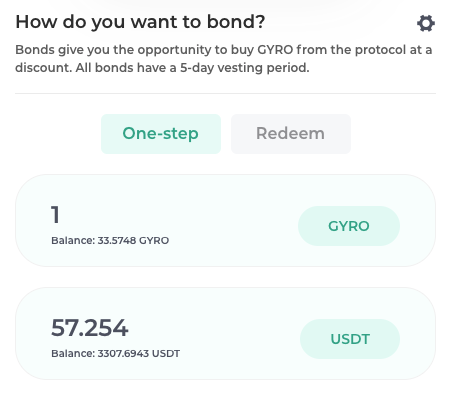The height and width of the screenshot is (396, 454).
Task: Click the gap between the GYRO and USDT cards
Action: [x=225, y=277]
